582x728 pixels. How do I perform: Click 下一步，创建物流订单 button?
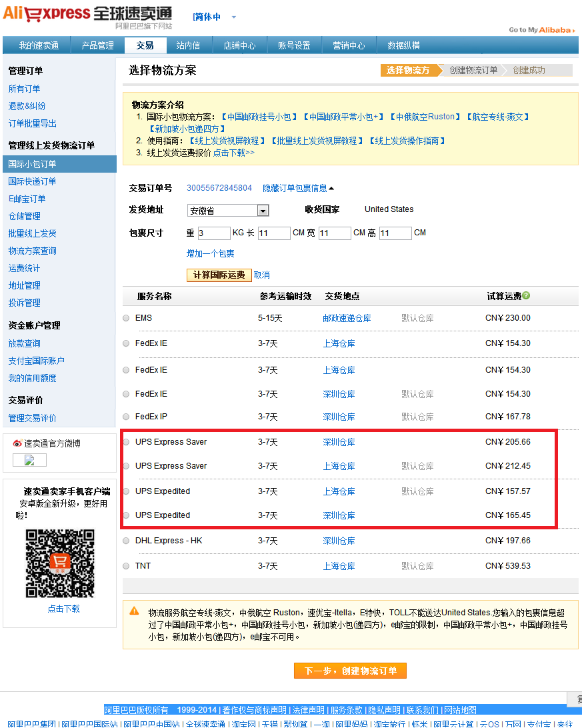(351, 671)
